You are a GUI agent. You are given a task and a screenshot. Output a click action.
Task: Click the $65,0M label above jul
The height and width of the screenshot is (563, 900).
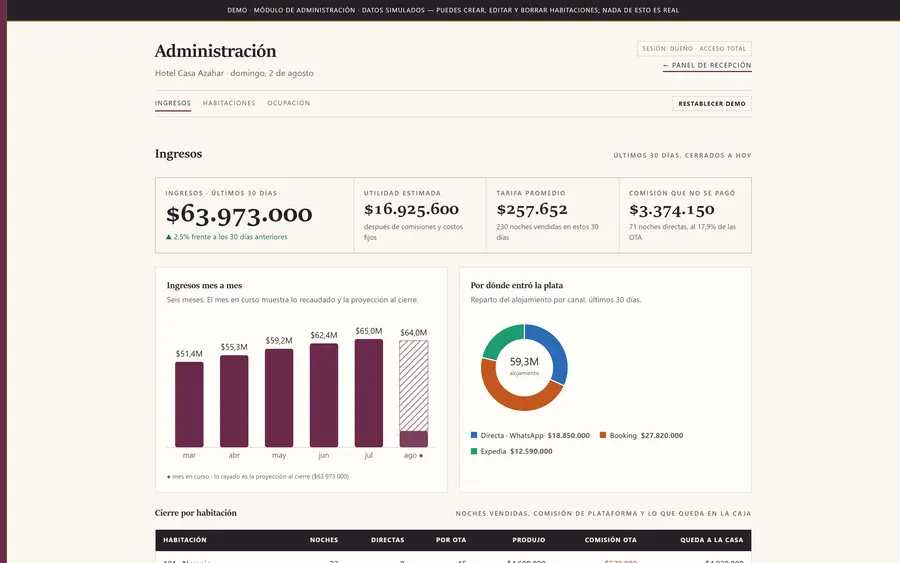[x=368, y=331]
